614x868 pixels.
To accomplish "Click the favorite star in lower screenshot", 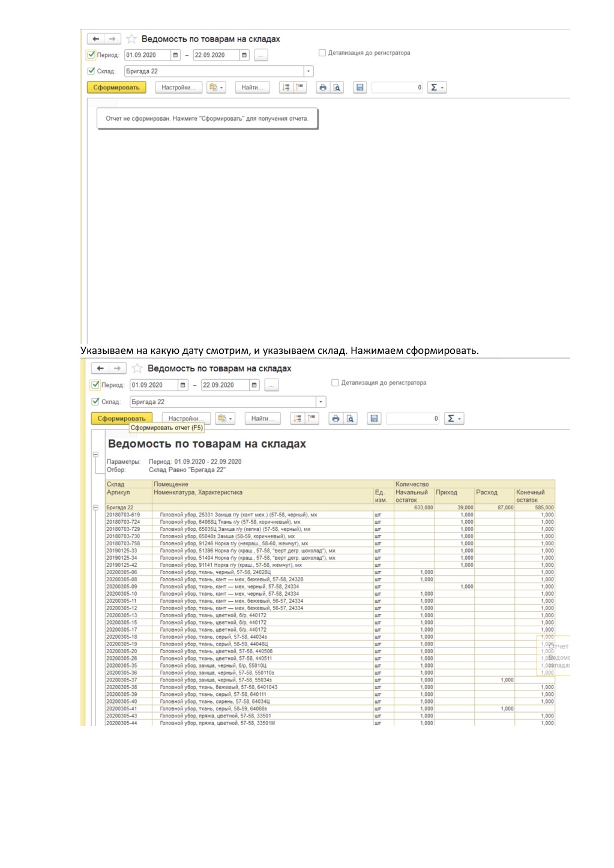I will [137, 368].
